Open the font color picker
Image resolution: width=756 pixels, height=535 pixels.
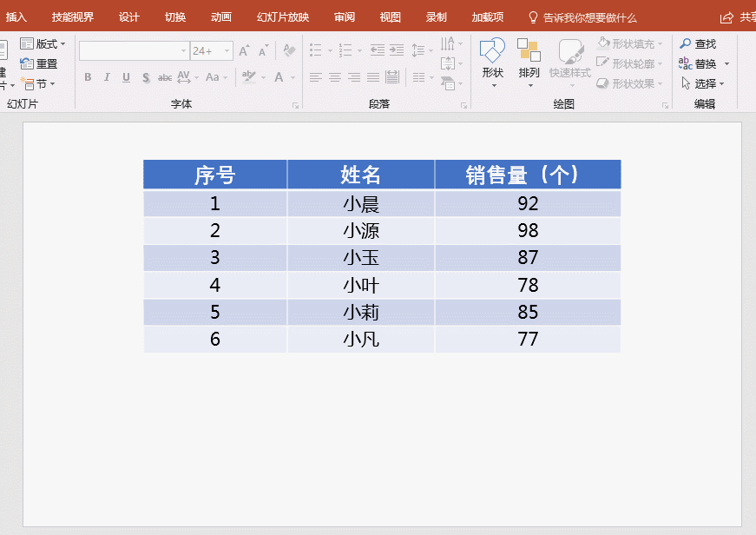279,77
